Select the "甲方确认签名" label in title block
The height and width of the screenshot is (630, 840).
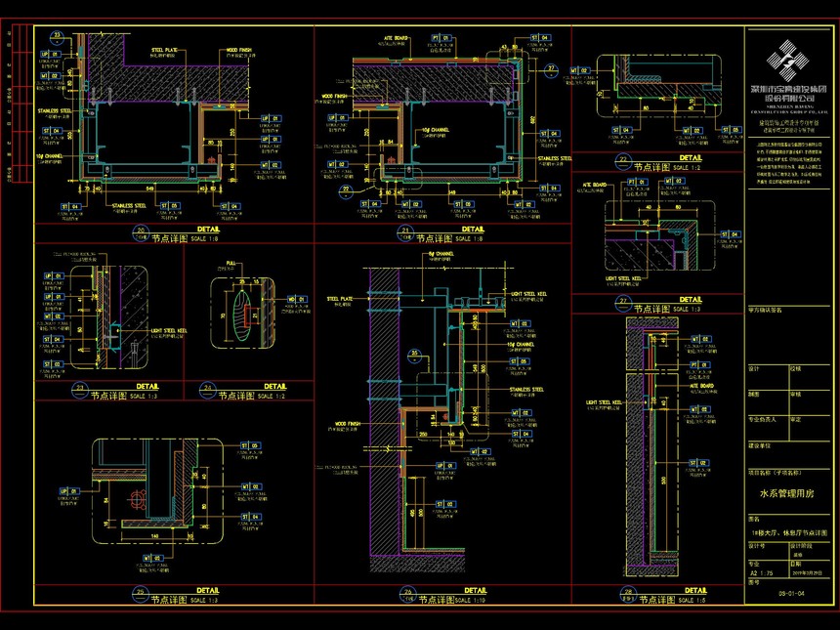click(765, 311)
